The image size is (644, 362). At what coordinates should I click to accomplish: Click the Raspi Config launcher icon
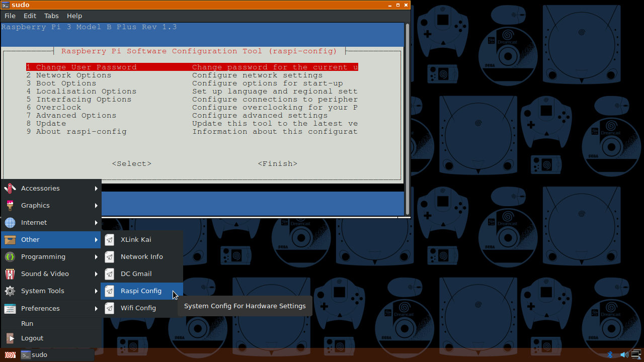(110, 291)
